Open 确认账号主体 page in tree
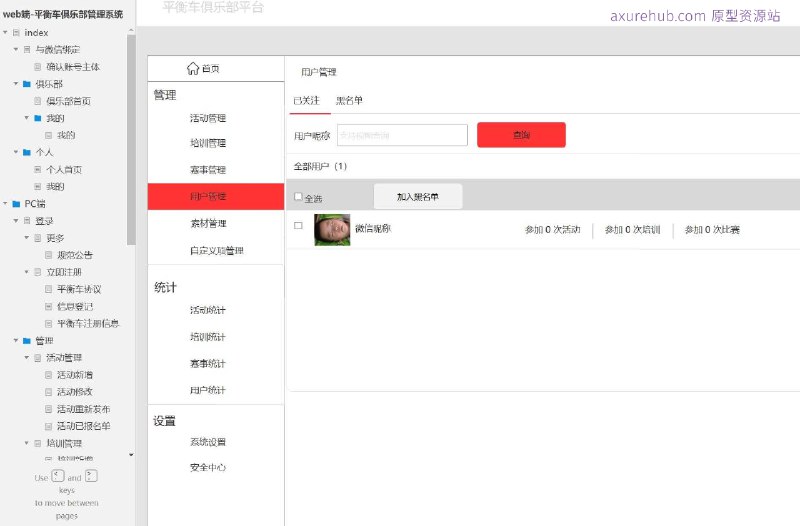The width and height of the screenshot is (800, 526). [x=73, y=67]
